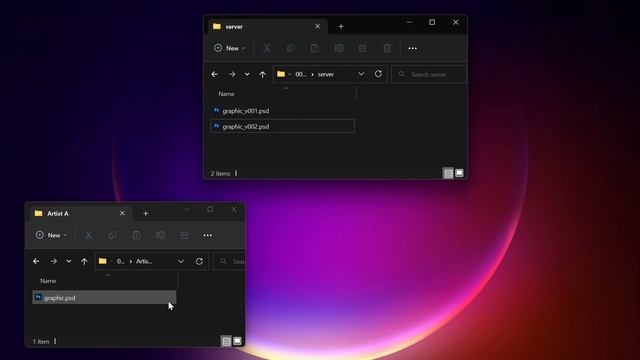Close the Artist A tab
This screenshot has width=640, height=360.
pos(122,213)
